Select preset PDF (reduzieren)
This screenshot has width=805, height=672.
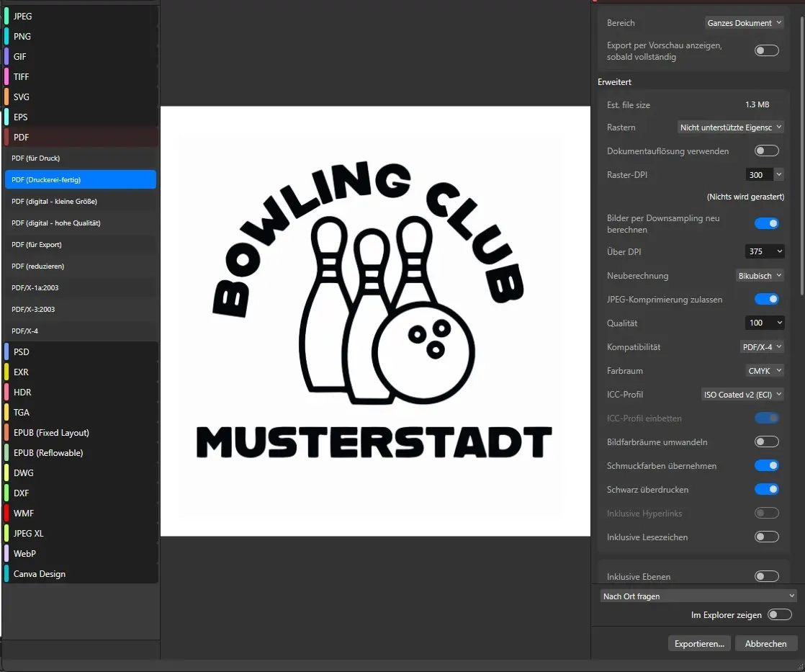[x=81, y=266]
